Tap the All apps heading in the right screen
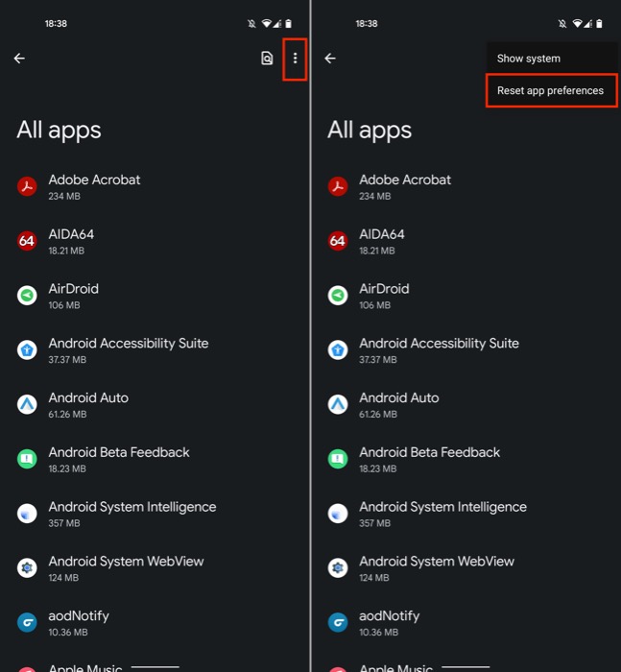 [370, 131]
